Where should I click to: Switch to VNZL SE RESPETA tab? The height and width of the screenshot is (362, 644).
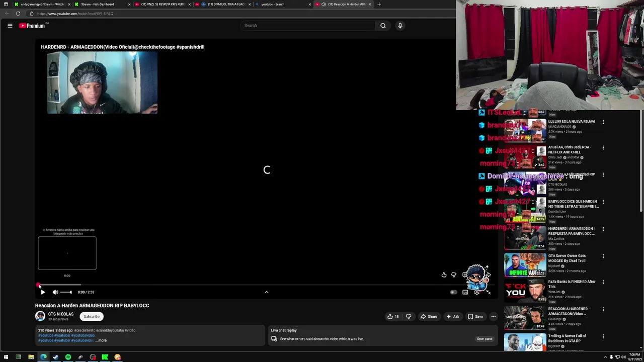point(163,4)
